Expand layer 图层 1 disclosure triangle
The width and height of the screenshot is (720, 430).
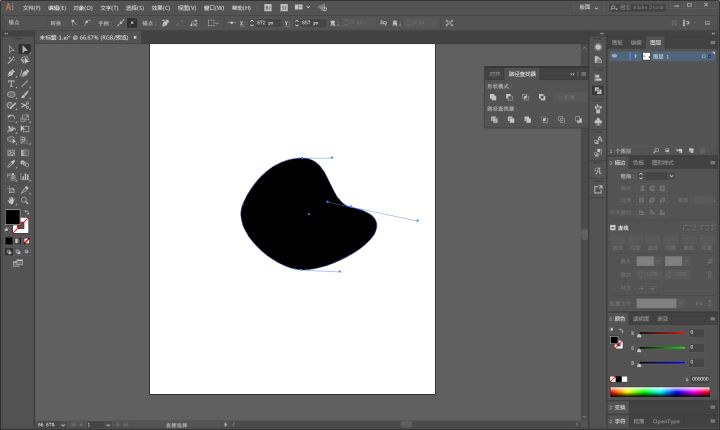(635, 57)
